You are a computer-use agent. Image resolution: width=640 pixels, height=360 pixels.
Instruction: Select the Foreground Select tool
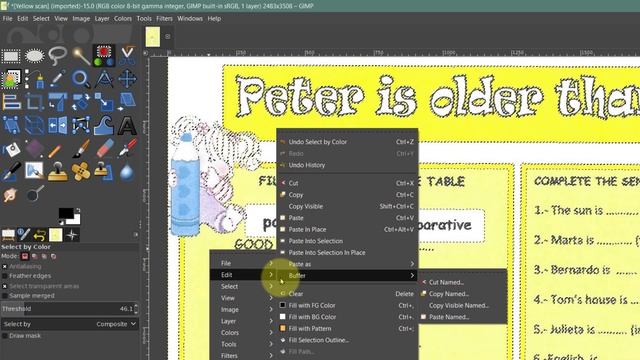(11, 79)
